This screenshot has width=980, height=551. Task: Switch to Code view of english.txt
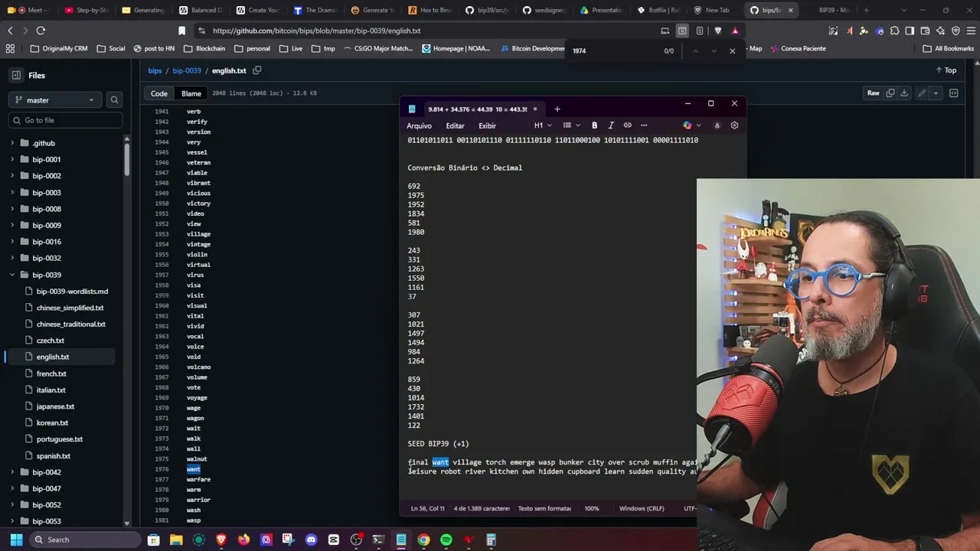[158, 93]
